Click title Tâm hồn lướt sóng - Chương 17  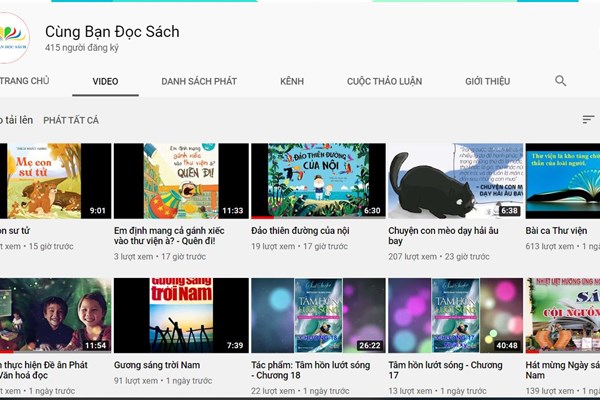[x=445, y=370]
